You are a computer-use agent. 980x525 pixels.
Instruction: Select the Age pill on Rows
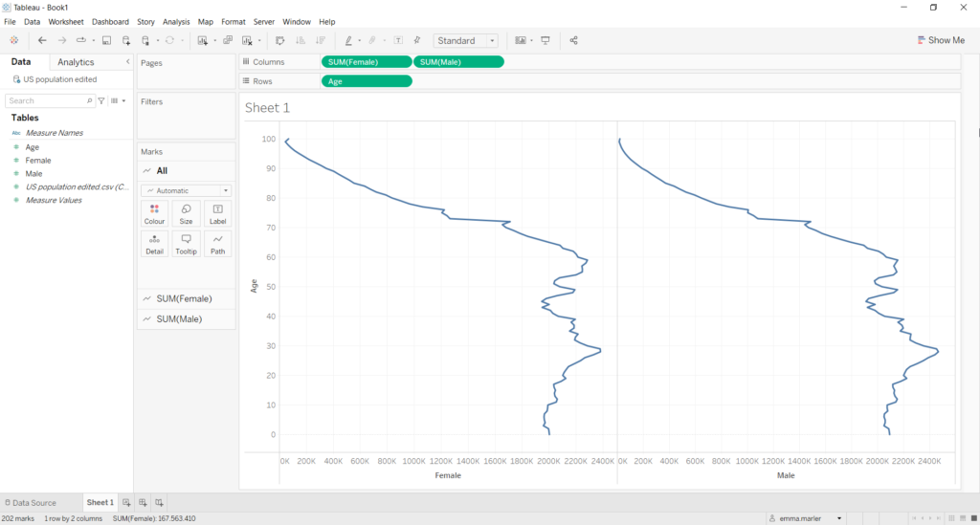[x=367, y=81]
